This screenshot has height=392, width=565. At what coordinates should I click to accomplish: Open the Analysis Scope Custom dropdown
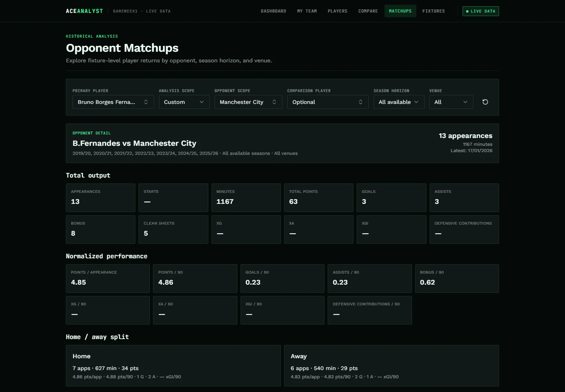pos(184,102)
